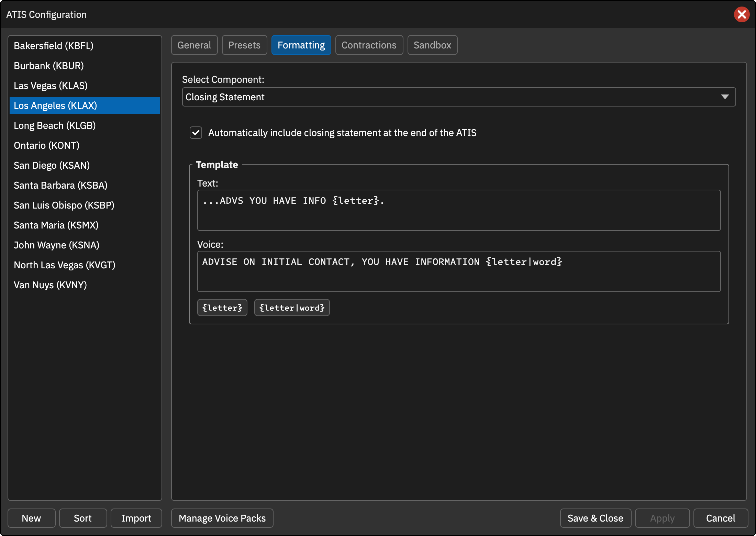Click Save & Close
Image resolution: width=756 pixels, height=536 pixels.
(x=596, y=518)
